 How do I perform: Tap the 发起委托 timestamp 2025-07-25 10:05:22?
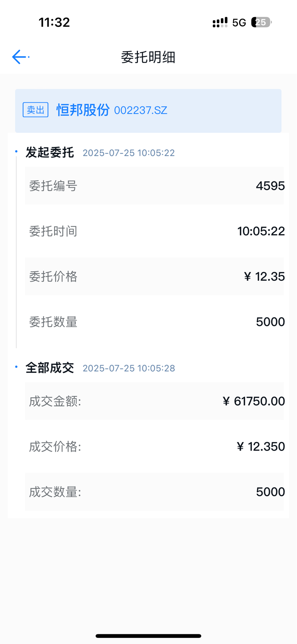[129, 153]
